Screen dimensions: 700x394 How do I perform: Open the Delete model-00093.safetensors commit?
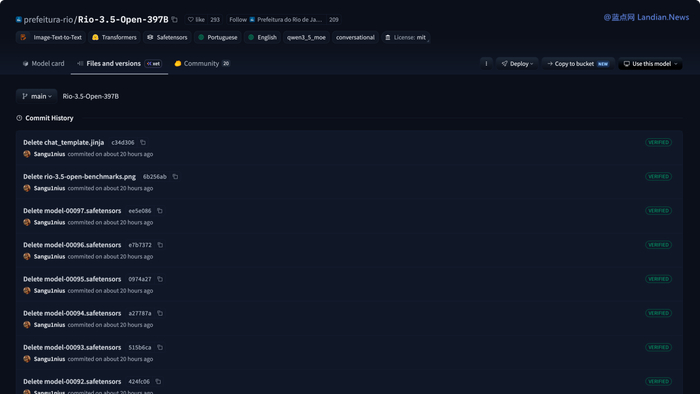(x=72, y=347)
